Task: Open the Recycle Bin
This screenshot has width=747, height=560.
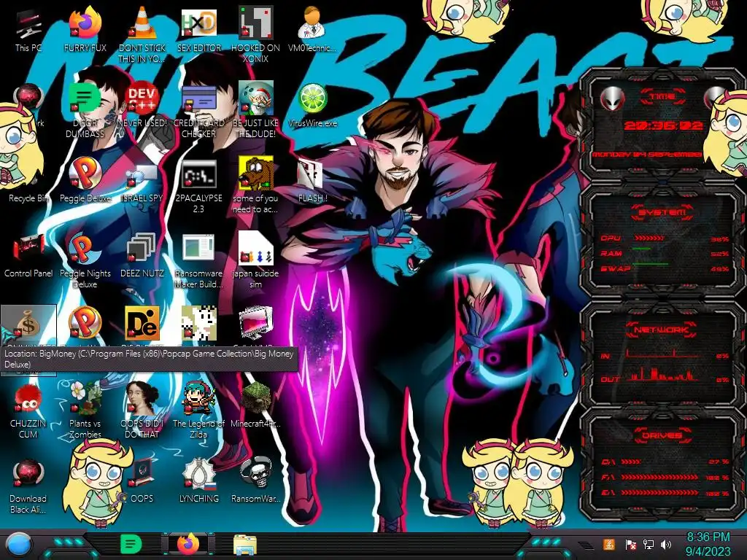Action: [28, 198]
